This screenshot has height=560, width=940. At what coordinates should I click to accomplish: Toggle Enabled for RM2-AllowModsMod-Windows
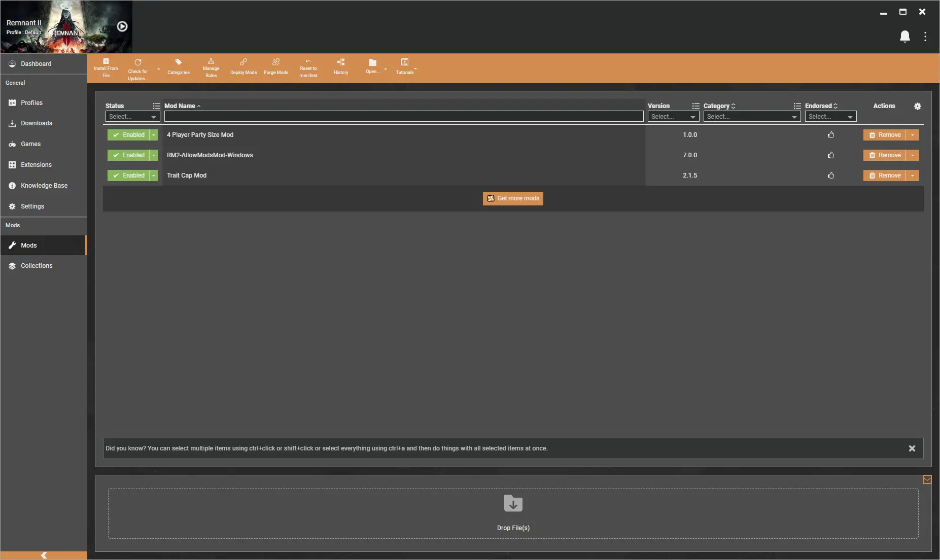128,155
